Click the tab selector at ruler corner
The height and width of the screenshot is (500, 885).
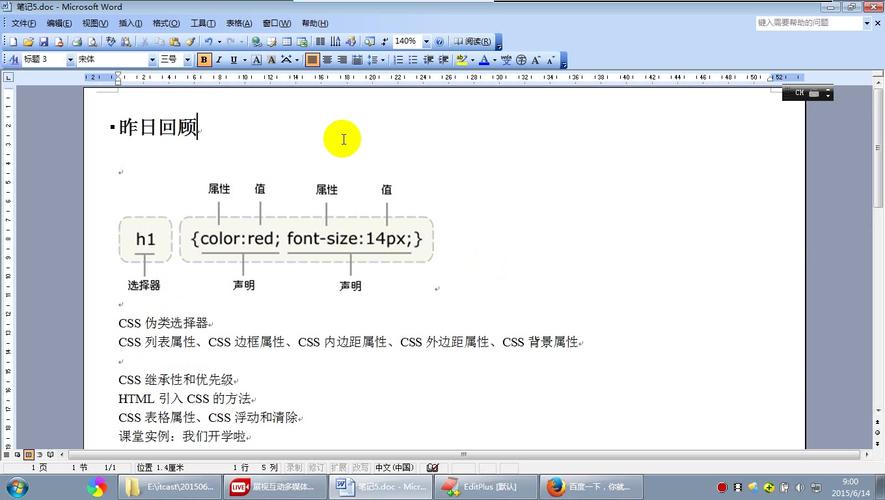pyautogui.click(x=8, y=77)
